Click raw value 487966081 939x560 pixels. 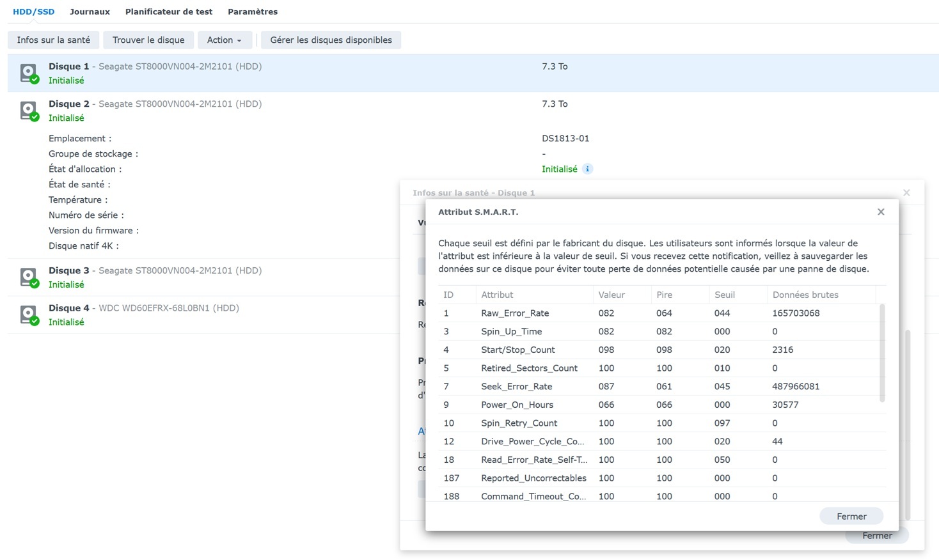[796, 386]
